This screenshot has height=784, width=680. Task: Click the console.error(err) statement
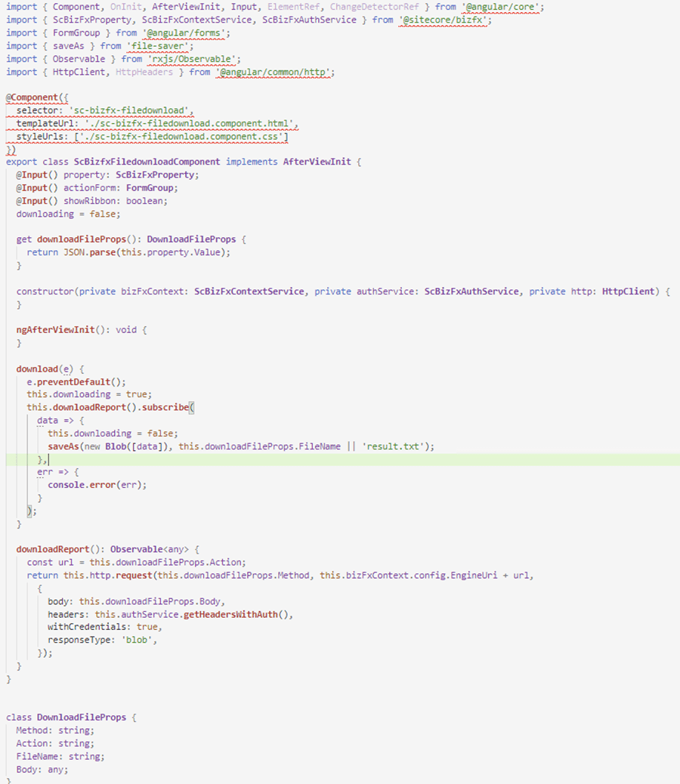[97, 484]
